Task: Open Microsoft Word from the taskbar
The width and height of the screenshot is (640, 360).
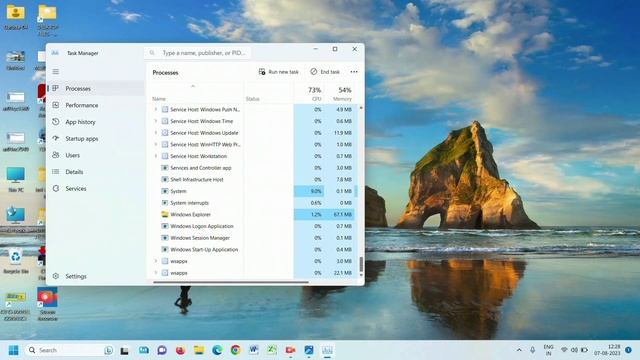Action: pyautogui.click(x=253, y=350)
